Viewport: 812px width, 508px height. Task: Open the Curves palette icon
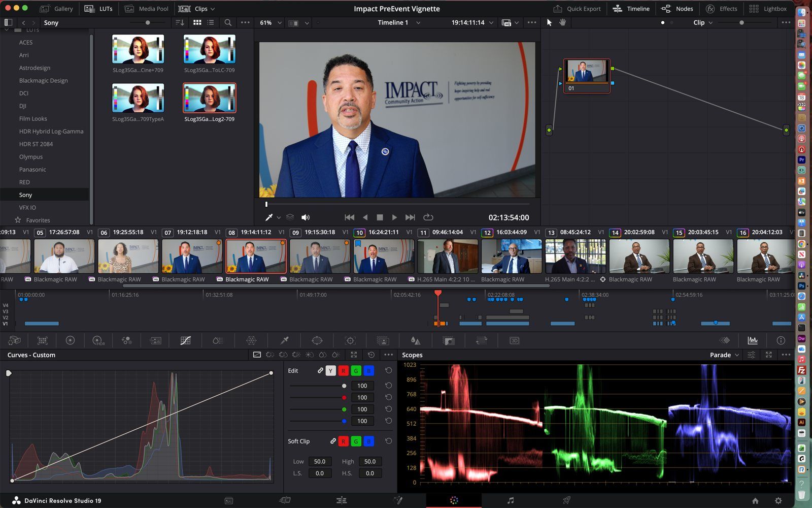point(186,340)
